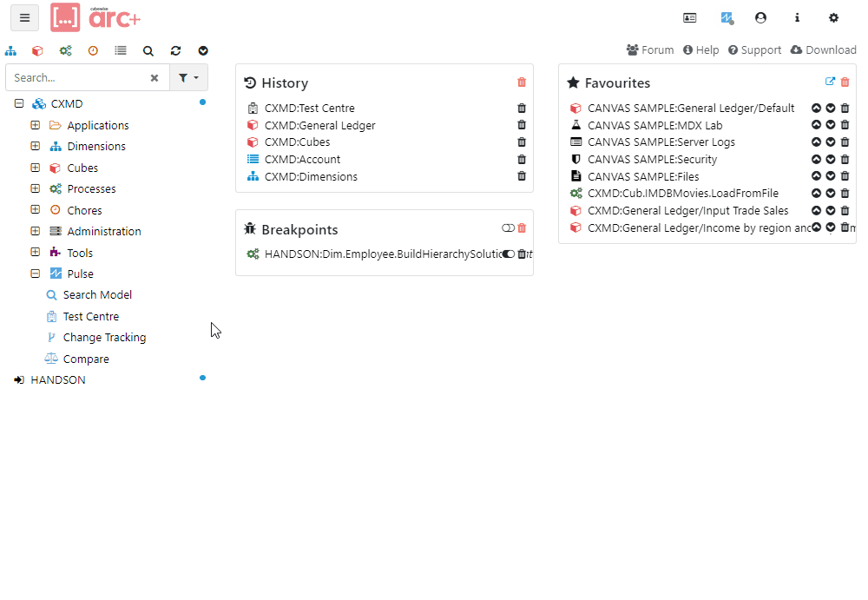Select the cubes icon in sidebar toolbar
This screenshot has height=600, width=868.
click(37, 51)
